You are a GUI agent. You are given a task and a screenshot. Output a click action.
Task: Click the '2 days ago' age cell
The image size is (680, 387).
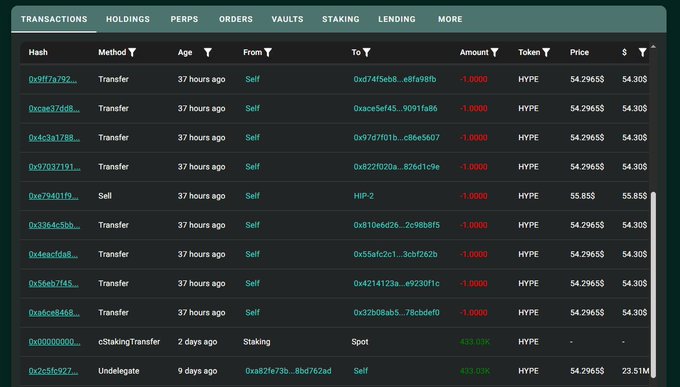point(197,342)
